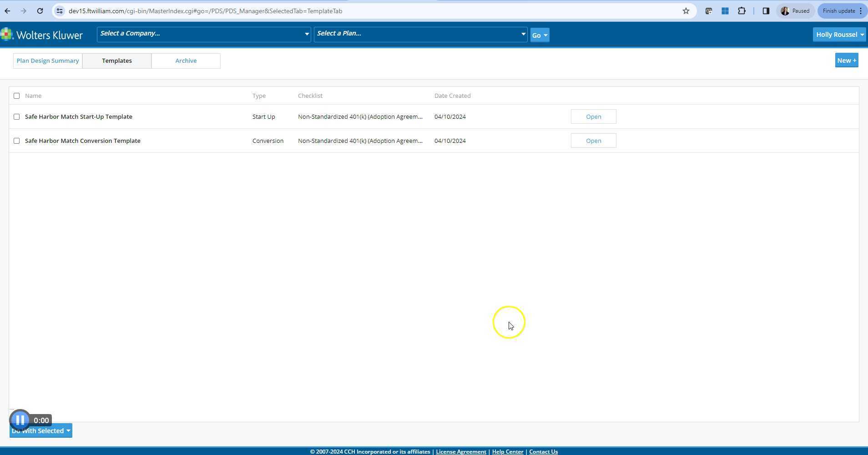This screenshot has height=455, width=868.
Task: Select all templates via the header checkbox
Action: click(16, 96)
